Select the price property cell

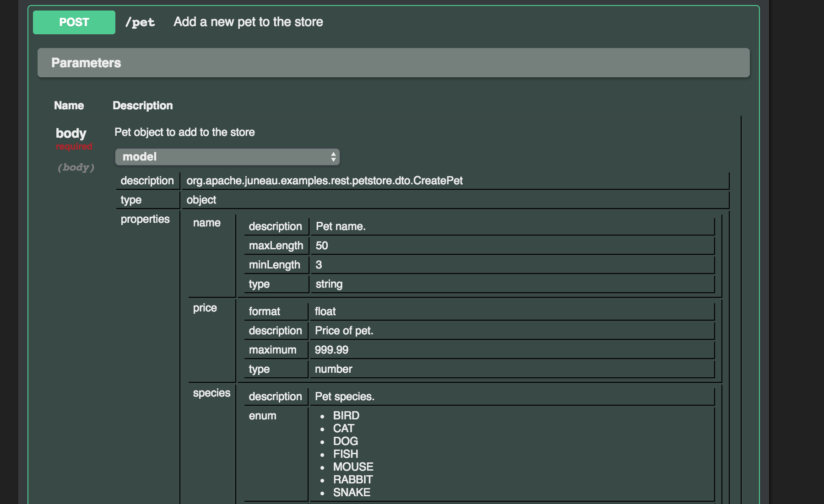click(x=205, y=308)
